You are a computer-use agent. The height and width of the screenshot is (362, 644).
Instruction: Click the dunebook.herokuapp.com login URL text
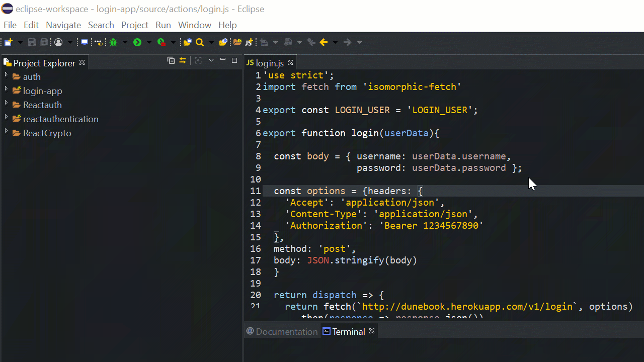point(467,307)
